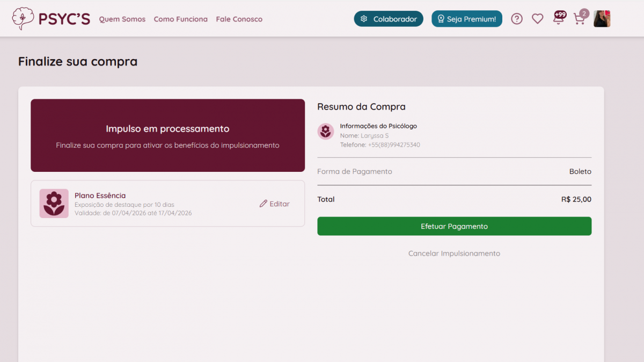Select the Boleto payment method value
The image size is (644, 362).
580,172
